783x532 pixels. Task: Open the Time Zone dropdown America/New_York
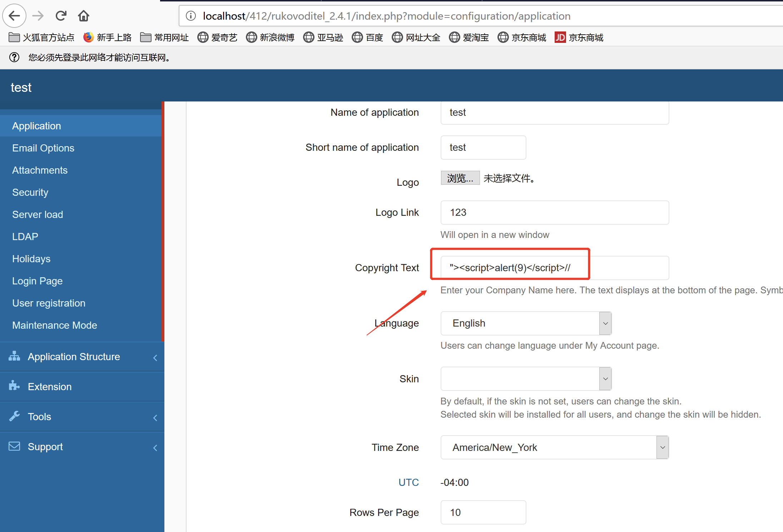(554, 447)
